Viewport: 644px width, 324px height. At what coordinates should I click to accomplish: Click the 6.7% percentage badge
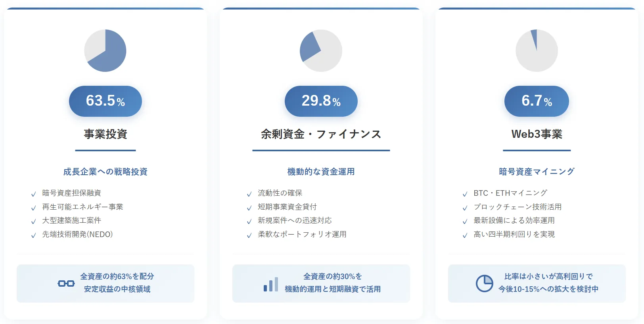[537, 101]
